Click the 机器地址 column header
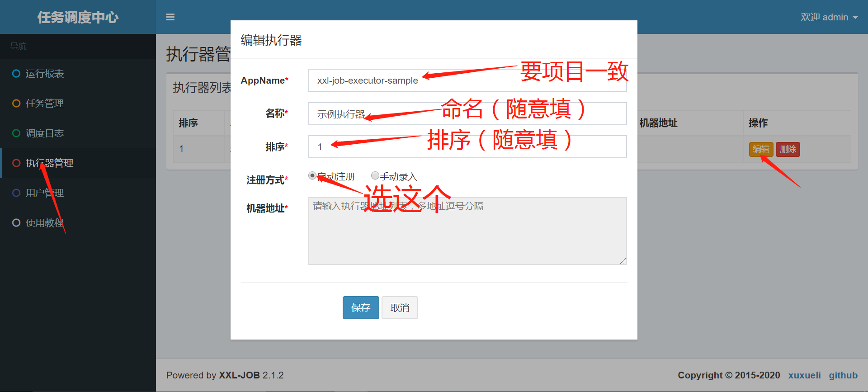 tap(658, 123)
